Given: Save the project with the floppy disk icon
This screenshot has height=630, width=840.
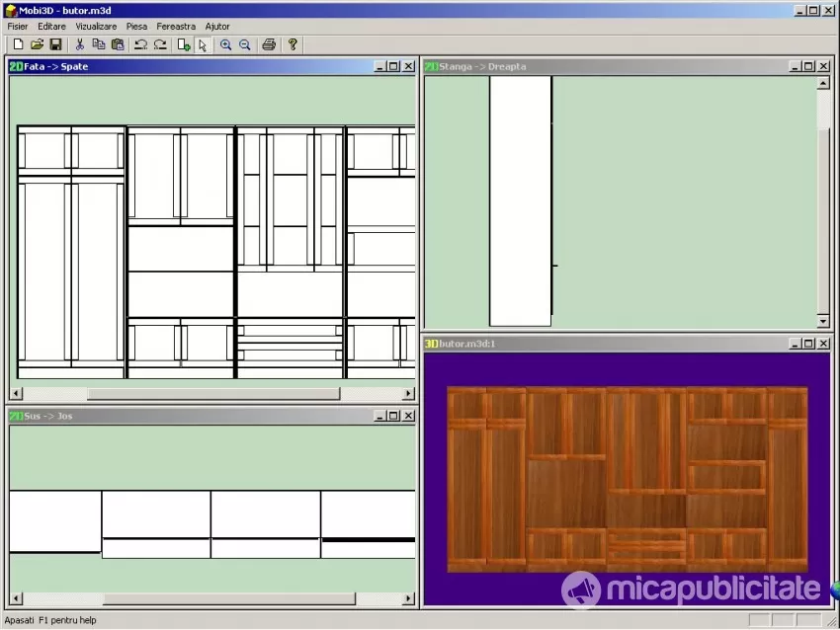Looking at the screenshot, I should point(55,44).
